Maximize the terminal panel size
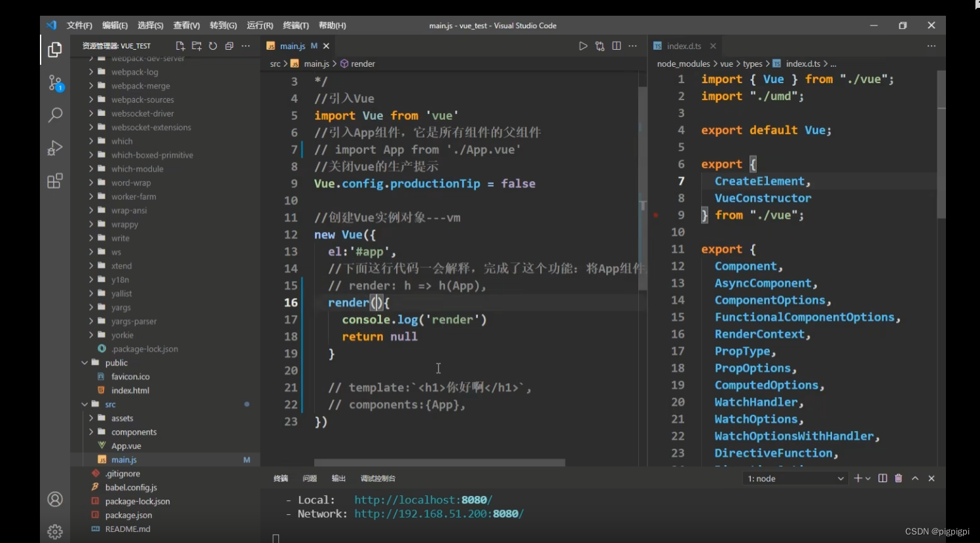This screenshot has width=980, height=543. tap(915, 478)
